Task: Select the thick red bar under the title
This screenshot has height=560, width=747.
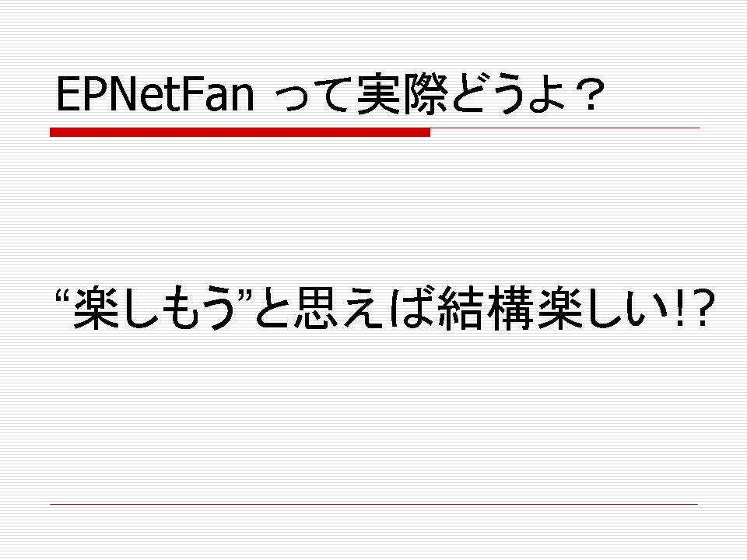Action: point(240,132)
